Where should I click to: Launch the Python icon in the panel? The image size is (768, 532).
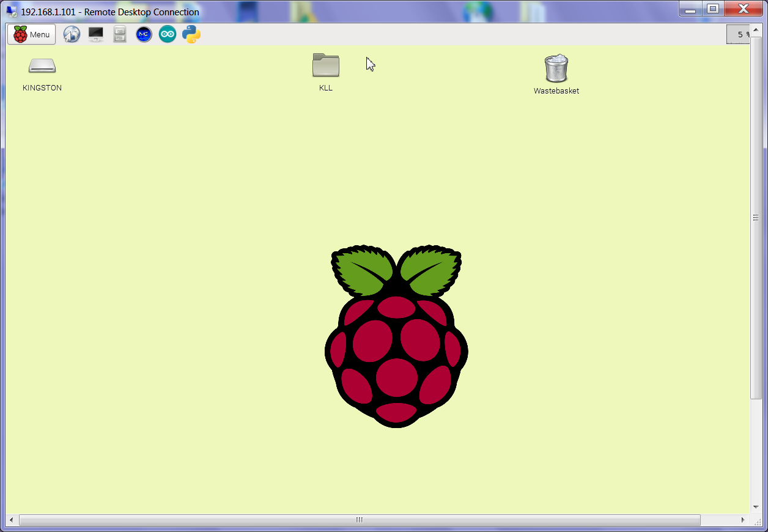coord(191,34)
